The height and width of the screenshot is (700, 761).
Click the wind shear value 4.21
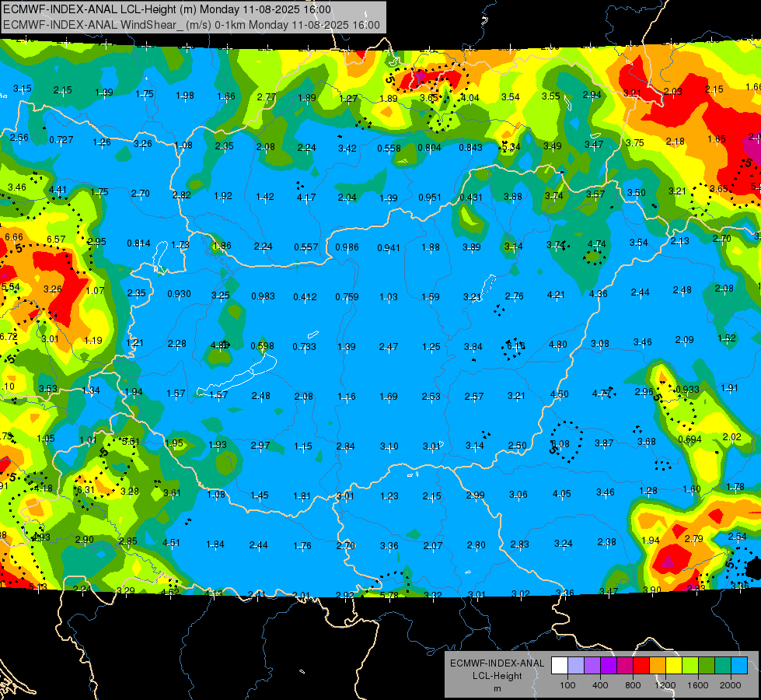556,295
